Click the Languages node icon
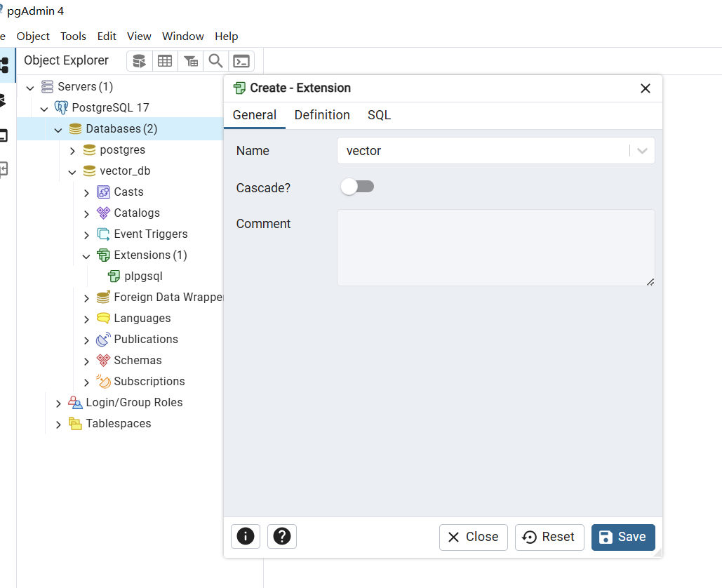Screen dimensions: 722x588 click(103, 318)
